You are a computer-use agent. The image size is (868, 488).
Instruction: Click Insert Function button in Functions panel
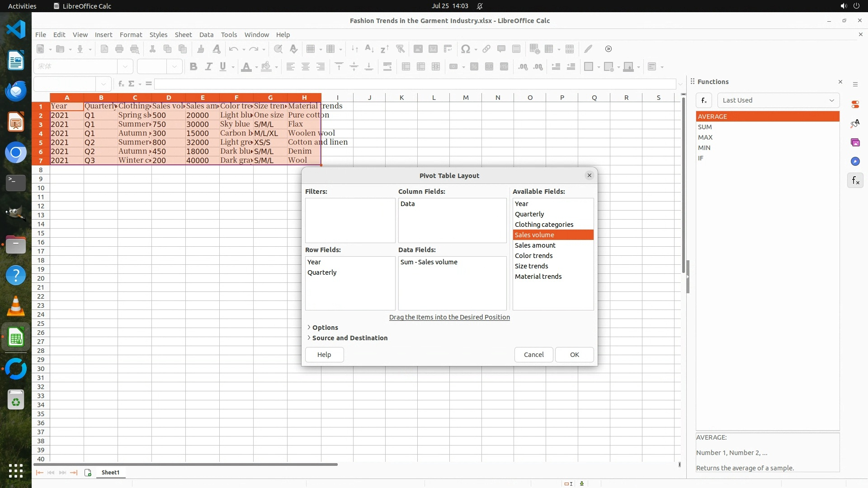coord(704,100)
